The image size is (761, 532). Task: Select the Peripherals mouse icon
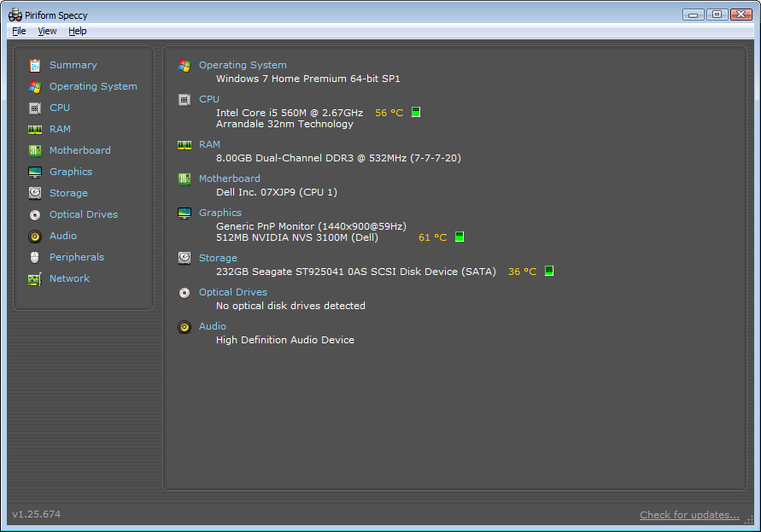[x=35, y=257]
